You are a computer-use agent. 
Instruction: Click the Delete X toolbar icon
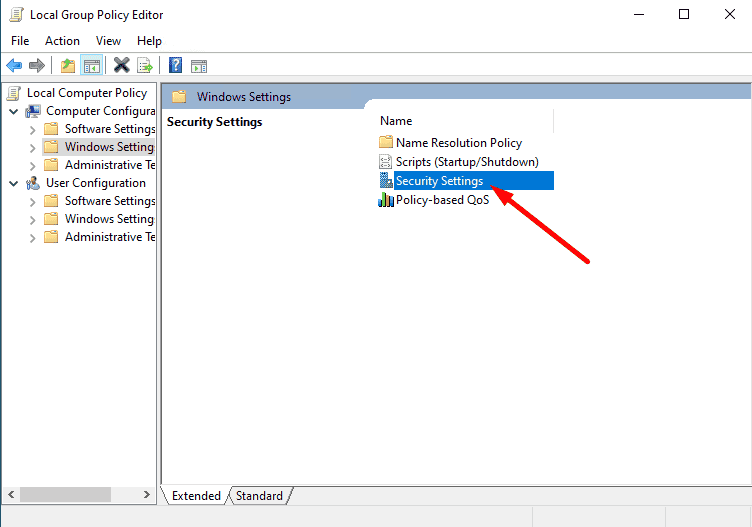pyautogui.click(x=122, y=65)
